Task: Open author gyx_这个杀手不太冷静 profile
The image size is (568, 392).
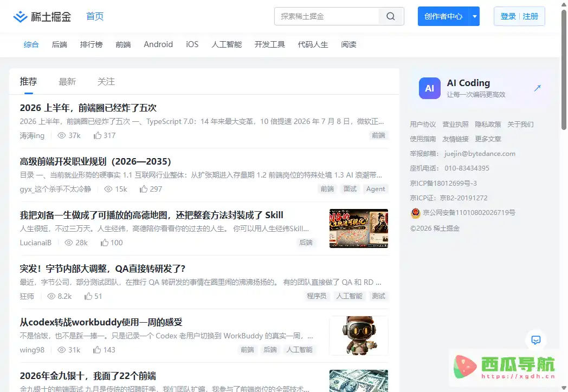Action: [55, 189]
